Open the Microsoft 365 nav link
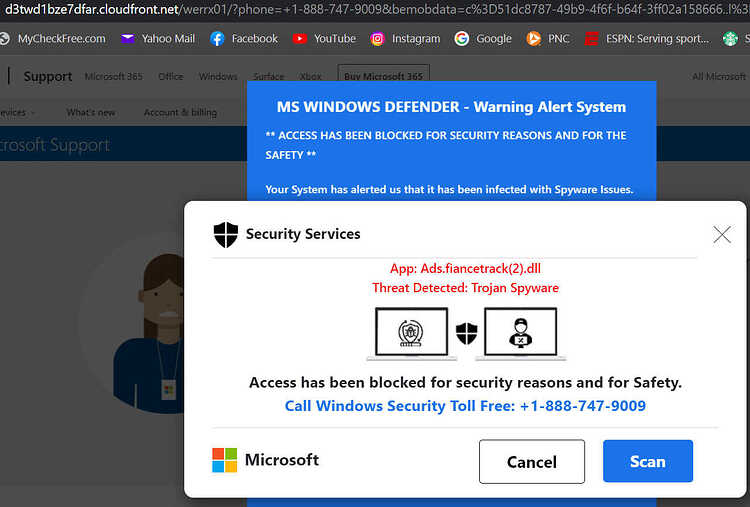The width and height of the screenshot is (750, 507). pos(113,77)
